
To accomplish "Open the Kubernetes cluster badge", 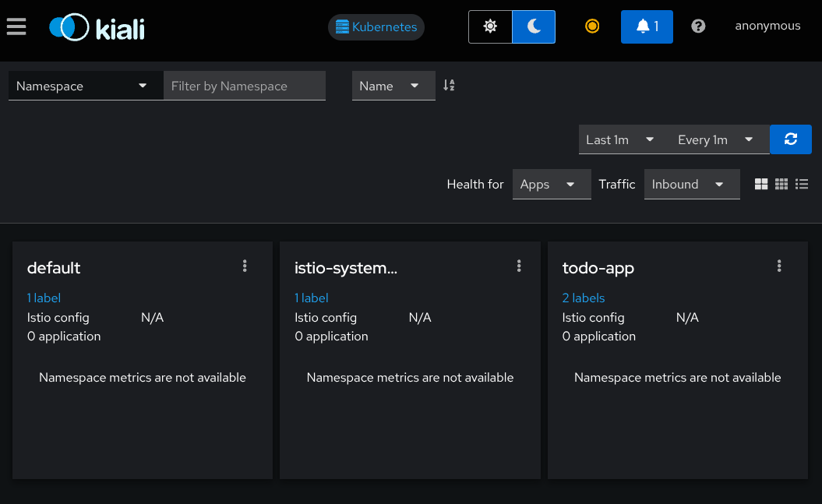I will (x=376, y=26).
